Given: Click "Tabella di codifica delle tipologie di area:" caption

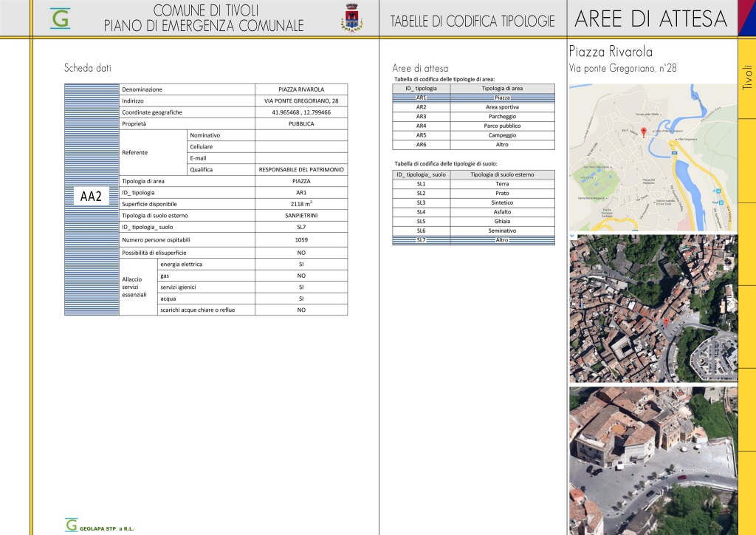Looking at the screenshot, I should tap(444, 79).
